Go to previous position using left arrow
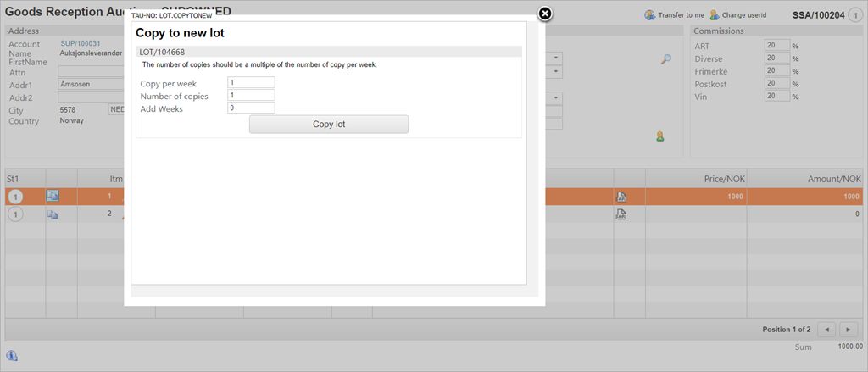The width and height of the screenshot is (868, 372). point(826,329)
